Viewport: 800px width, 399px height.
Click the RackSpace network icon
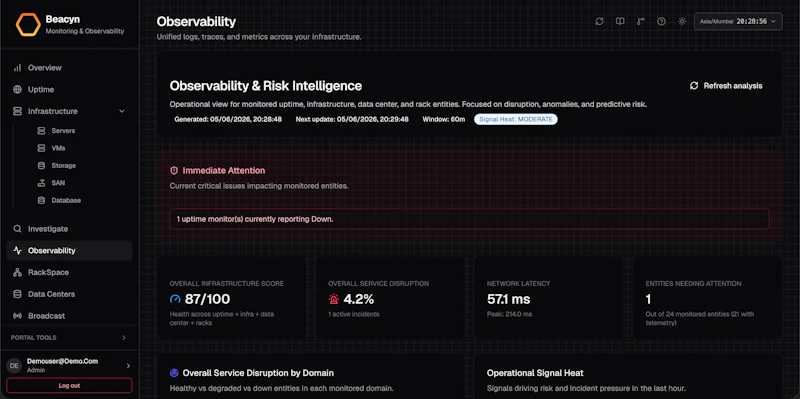tap(17, 272)
